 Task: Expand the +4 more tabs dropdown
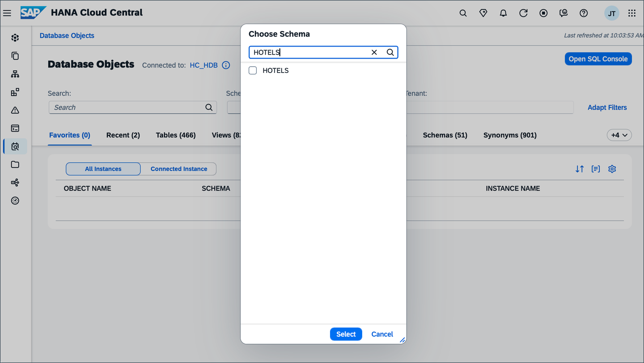619,135
